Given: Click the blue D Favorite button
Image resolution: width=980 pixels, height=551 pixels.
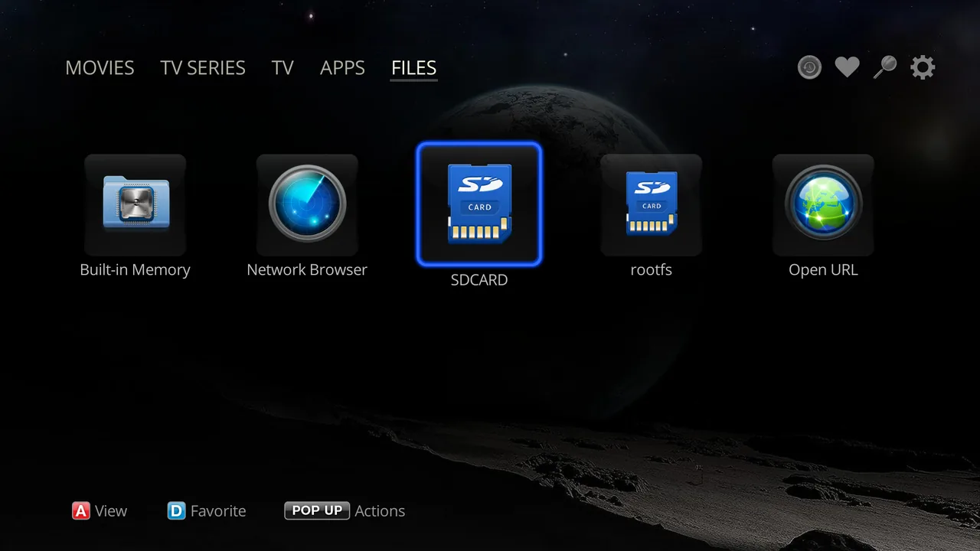Looking at the screenshot, I should pyautogui.click(x=207, y=510).
